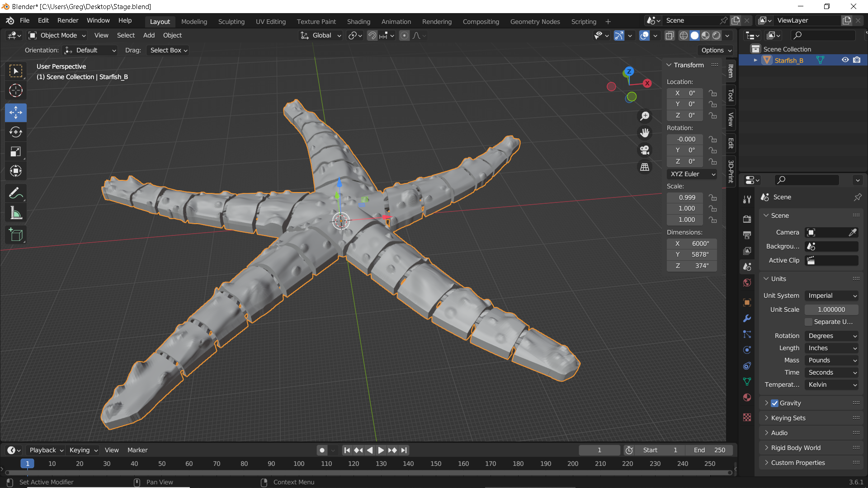The height and width of the screenshot is (488, 868).
Task: Activate the Rotate tool
Action: tap(16, 132)
